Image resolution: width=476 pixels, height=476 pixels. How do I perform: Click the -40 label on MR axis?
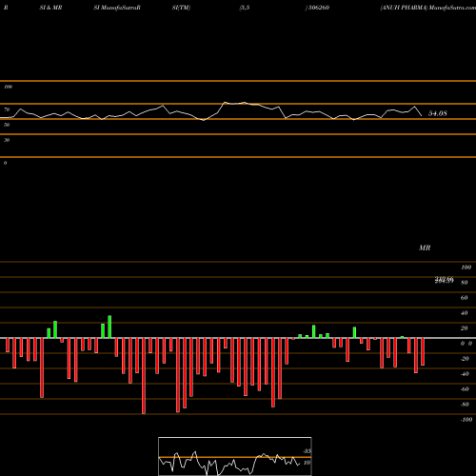[x=465, y=374]
